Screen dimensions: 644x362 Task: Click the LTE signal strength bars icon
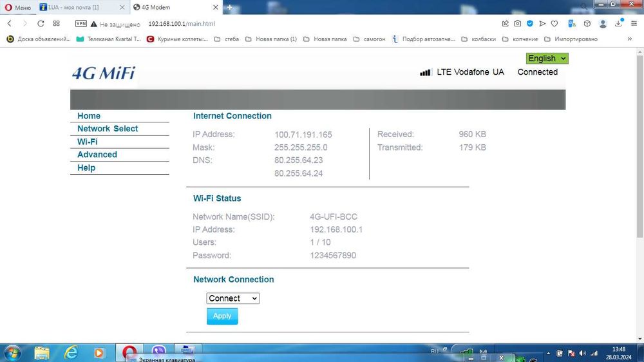[426, 72]
